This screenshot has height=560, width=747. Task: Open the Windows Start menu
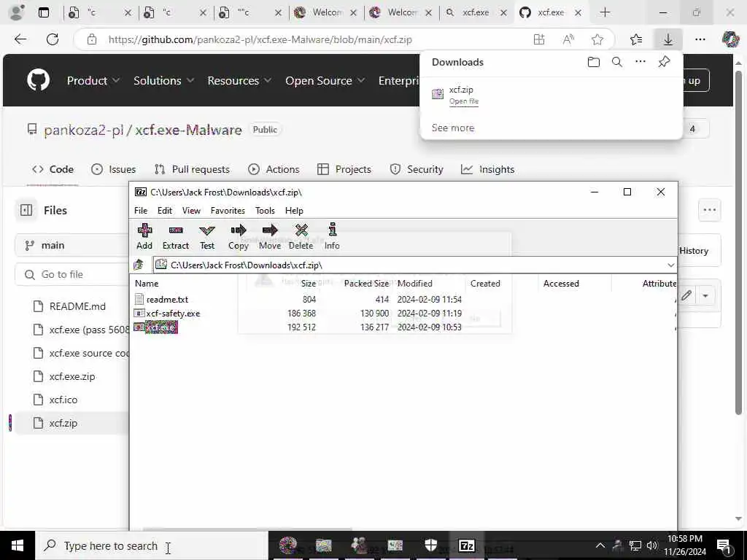[18, 545]
